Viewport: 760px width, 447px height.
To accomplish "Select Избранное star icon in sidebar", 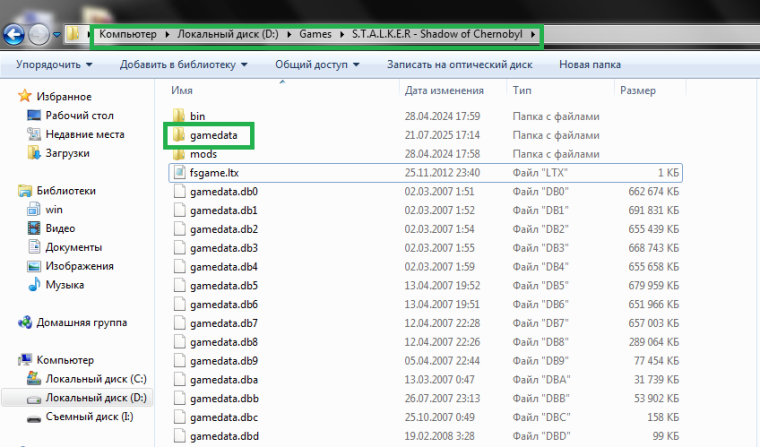I will click(25, 96).
